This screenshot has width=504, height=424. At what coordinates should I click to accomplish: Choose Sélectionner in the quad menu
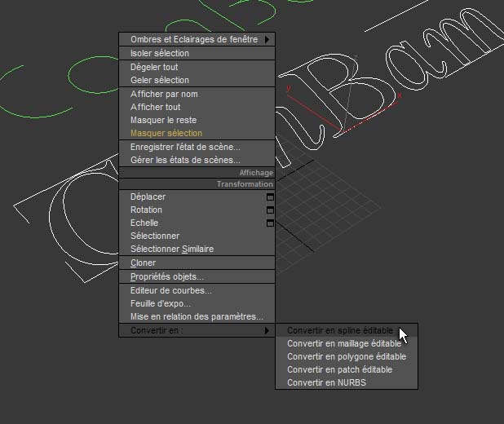(197, 236)
